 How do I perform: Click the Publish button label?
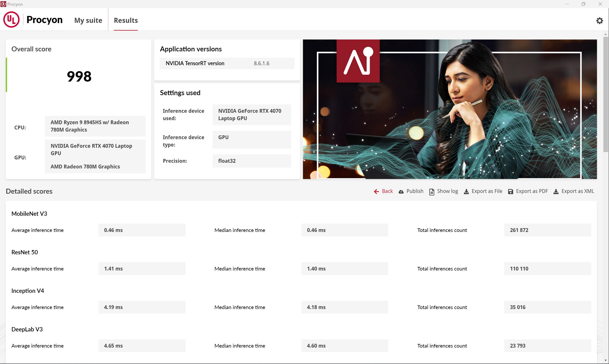pyautogui.click(x=415, y=191)
